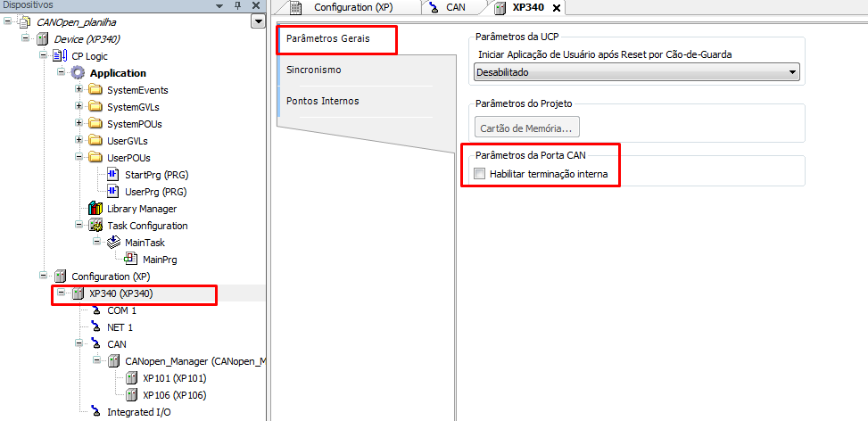
Task: Open the Dispositivos panel options dropdown arrow
Action: 258,21
